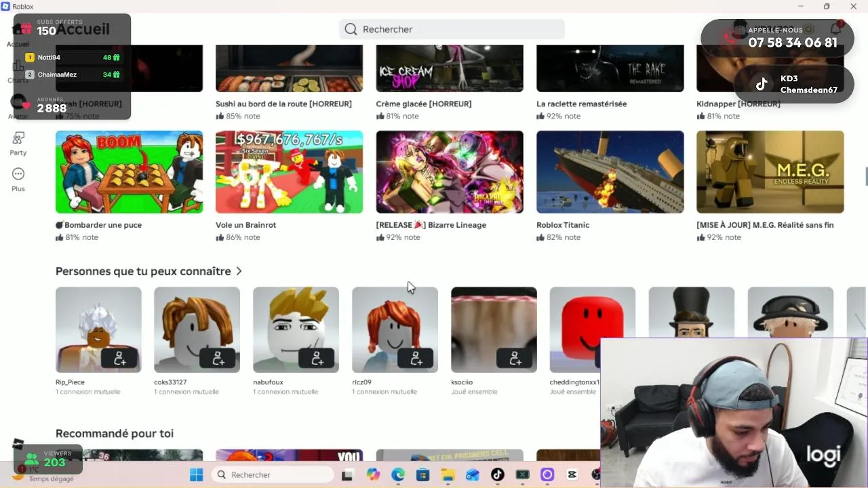Click the Recommandé pour toi heading
The height and width of the screenshot is (488, 868).
pos(115,434)
